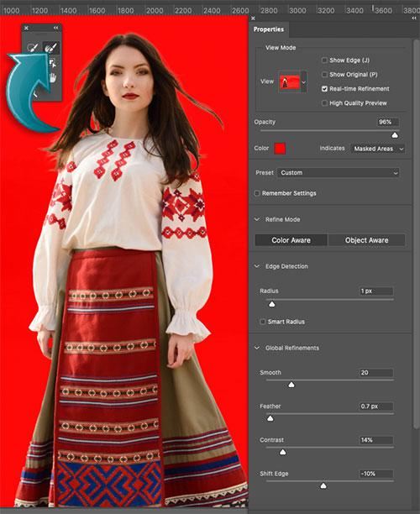This screenshot has height=514, width=420.
Task: Click the red overlay Color swatch
Action: [280, 148]
